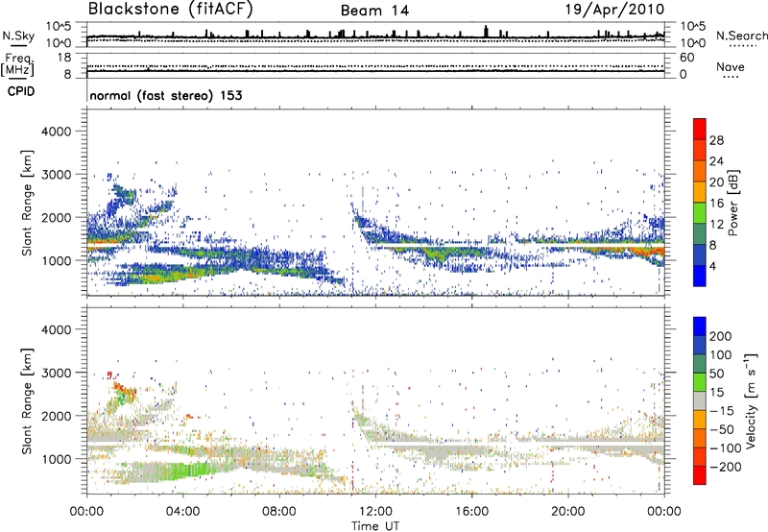Click the "60" Nave axis tick
The image size is (768, 532).
[686, 58]
